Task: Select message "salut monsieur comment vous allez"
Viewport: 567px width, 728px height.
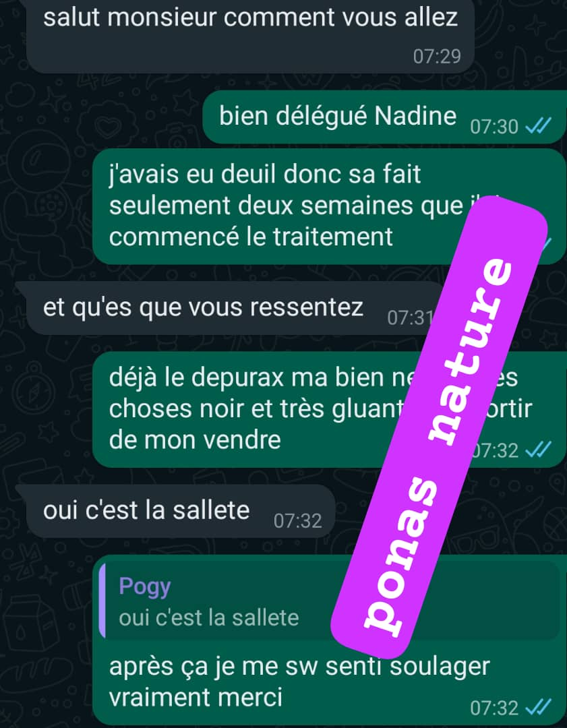Action: 250,36
